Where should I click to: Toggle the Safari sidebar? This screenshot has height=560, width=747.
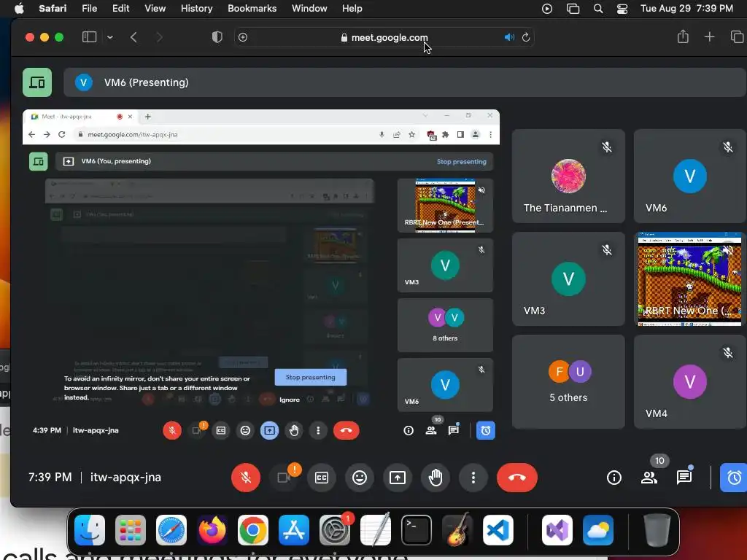(90, 37)
